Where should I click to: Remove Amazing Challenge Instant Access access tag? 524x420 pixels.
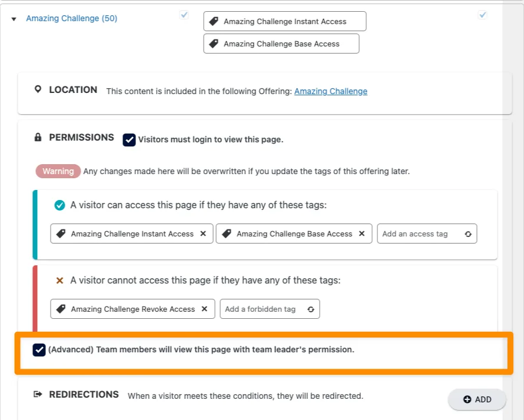[203, 234]
